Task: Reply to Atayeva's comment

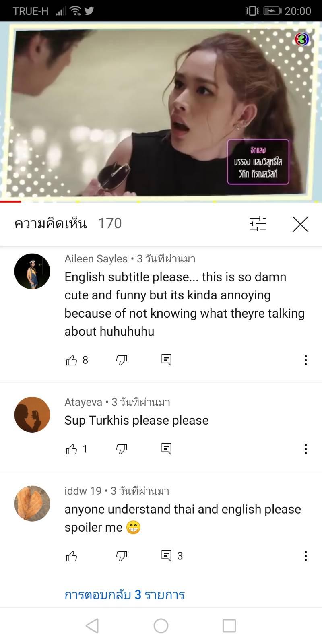Action: [x=166, y=449]
